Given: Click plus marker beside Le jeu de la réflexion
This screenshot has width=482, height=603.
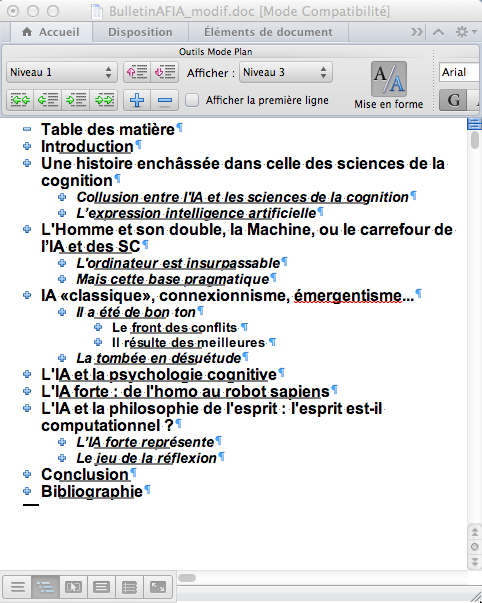Looking at the screenshot, I should (62, 458).
